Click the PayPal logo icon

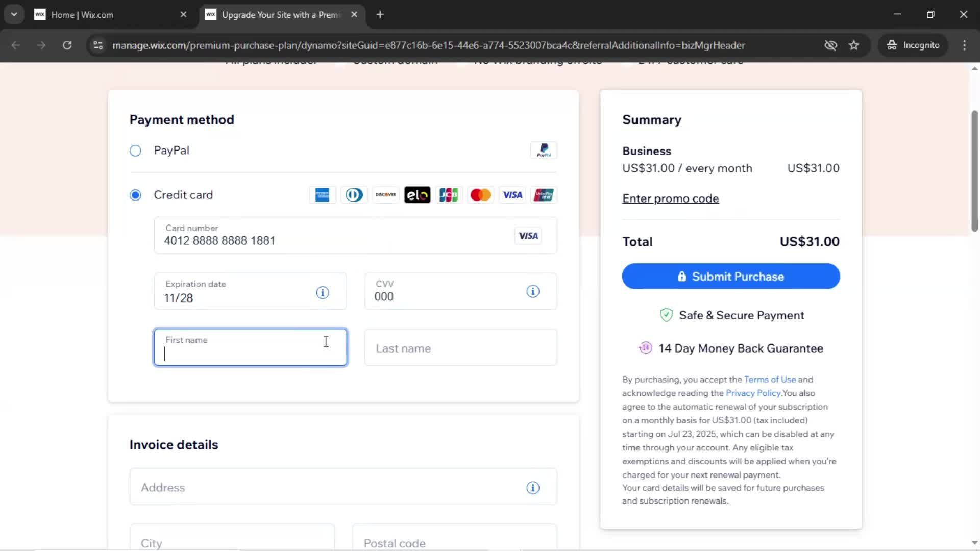click(x=544, y=151)
